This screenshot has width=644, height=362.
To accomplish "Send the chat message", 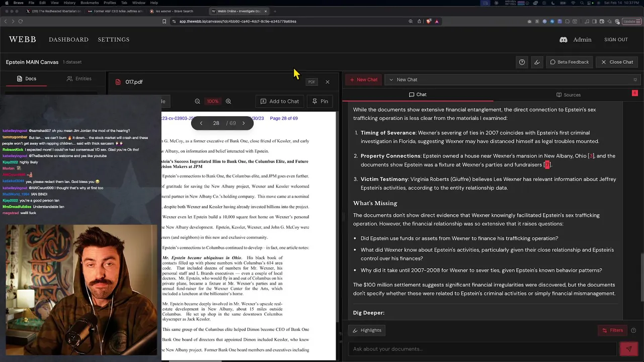I will [x=628, y=349].
